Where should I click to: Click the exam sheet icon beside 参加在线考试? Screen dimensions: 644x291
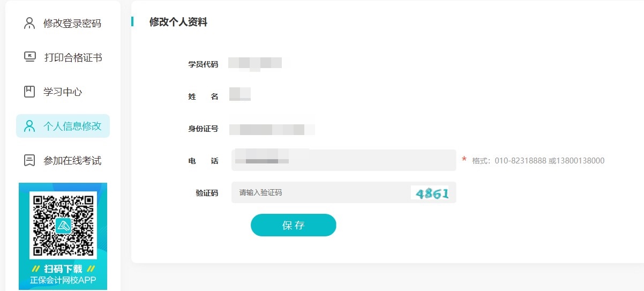[x=29, y=160]
